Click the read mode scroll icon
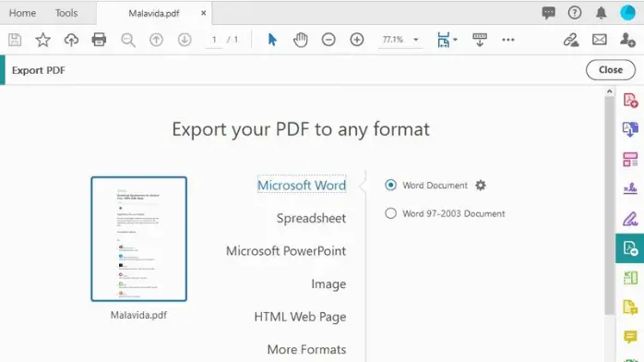644x362 pixels. 479,40
